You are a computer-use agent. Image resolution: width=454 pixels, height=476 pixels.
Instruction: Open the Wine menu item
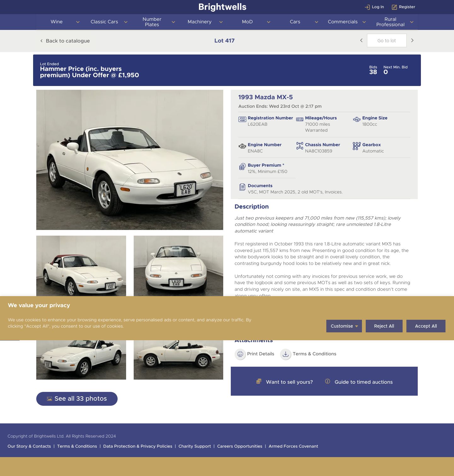57,22
